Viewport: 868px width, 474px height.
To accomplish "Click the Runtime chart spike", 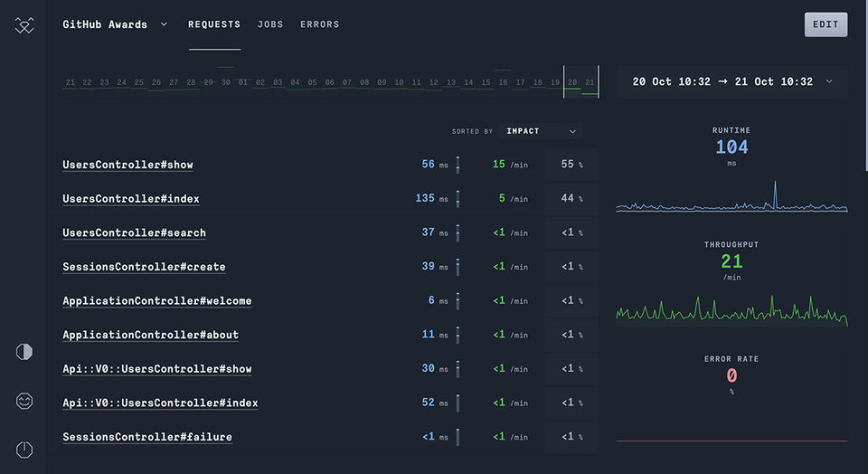I will pos(775,192).
